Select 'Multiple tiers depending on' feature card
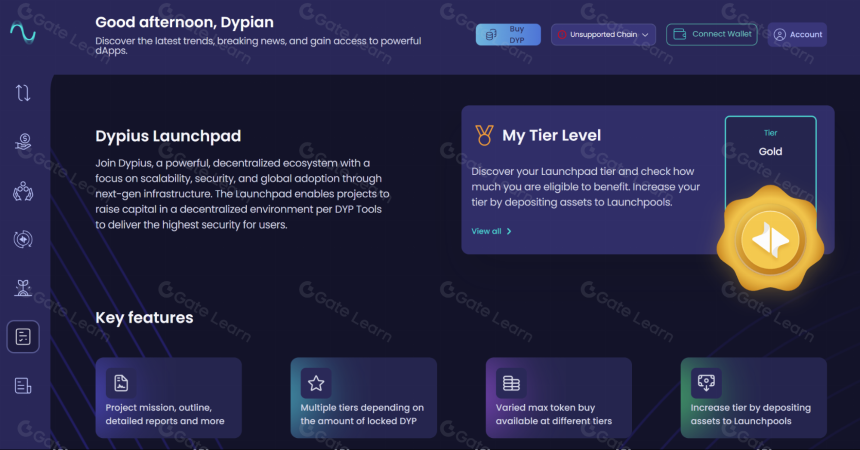 coord(364,398)
